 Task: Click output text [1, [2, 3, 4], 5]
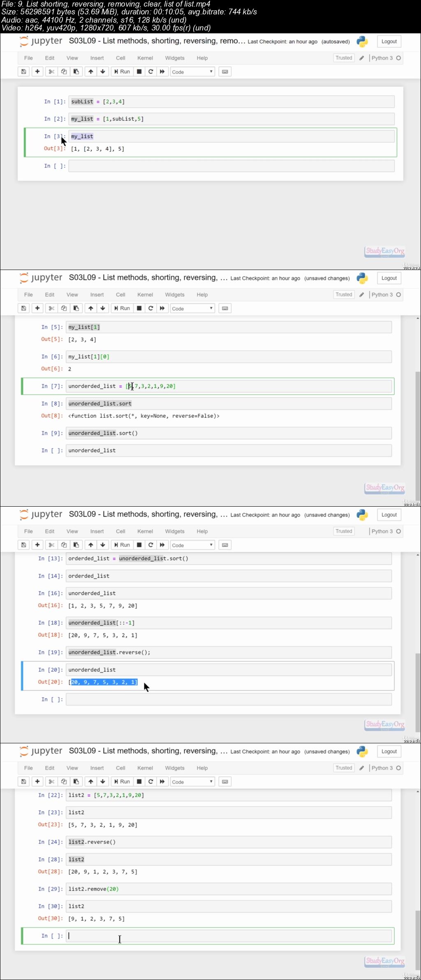(x=97, y=149)
